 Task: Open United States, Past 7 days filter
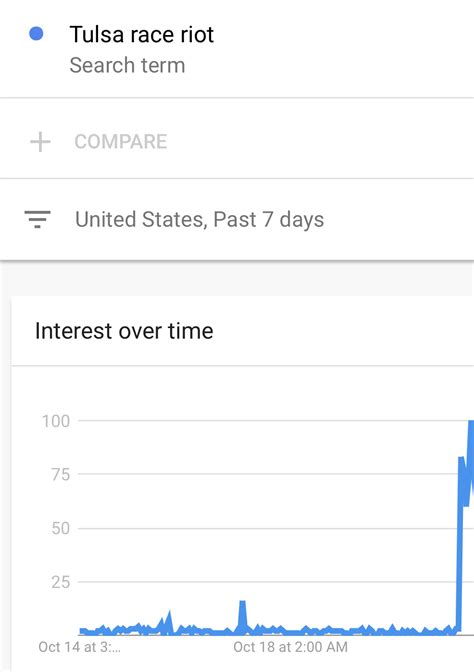pos(199,219)
